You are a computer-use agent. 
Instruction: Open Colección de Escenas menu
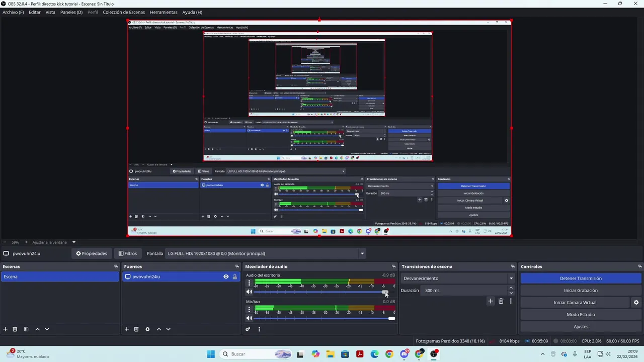[x=124, y=12]
